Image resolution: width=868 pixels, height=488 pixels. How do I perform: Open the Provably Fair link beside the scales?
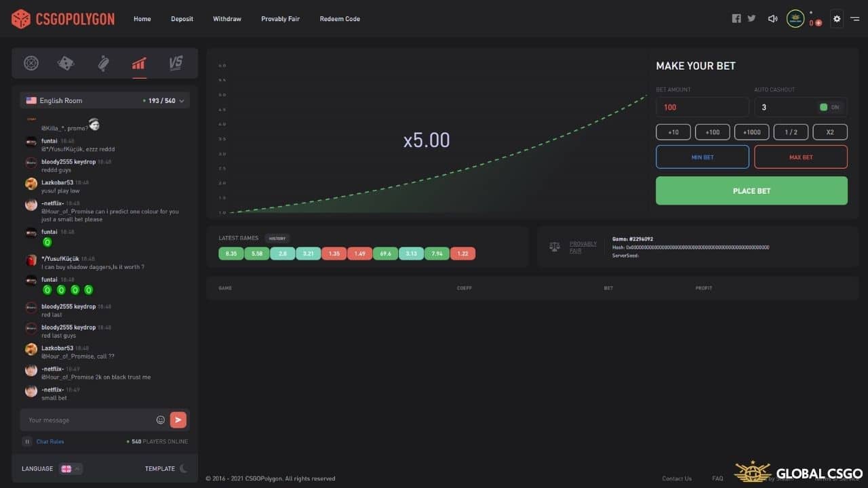tap(583, 247)
